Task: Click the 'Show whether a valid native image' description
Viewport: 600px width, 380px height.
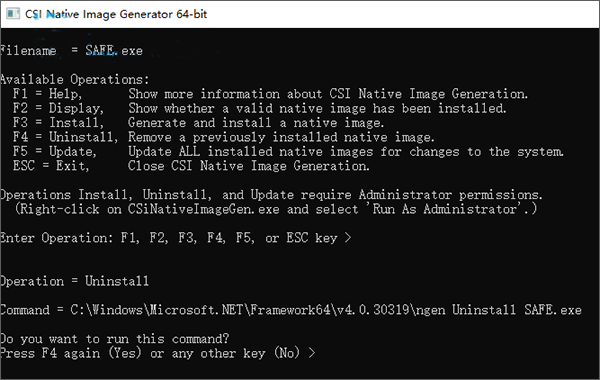Action: [317, 108]
